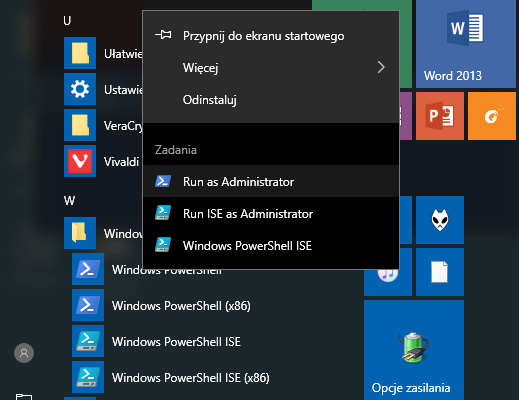Expand the Więcej submenu arrow
The height and width of the screenshot is (400, 519).
(x=381, y=68)
